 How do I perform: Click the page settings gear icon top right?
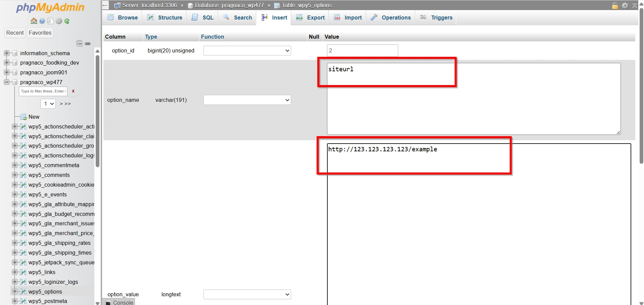tap(625, 5)
